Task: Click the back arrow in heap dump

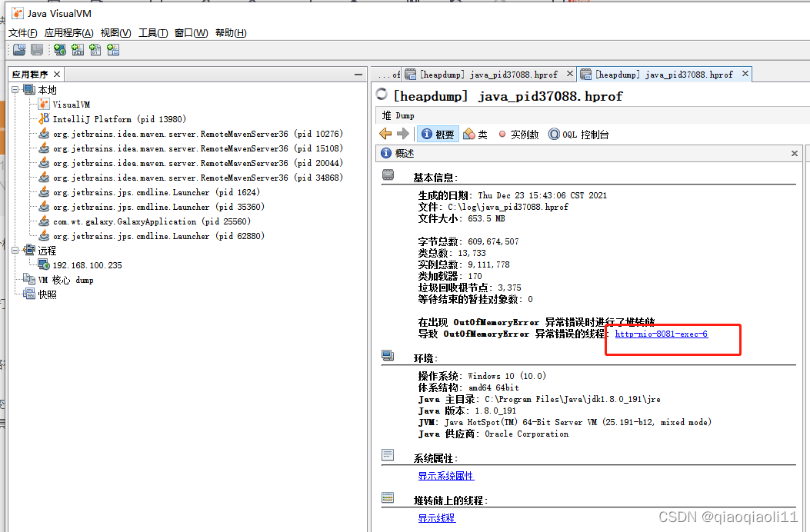Action: [385, 134]
